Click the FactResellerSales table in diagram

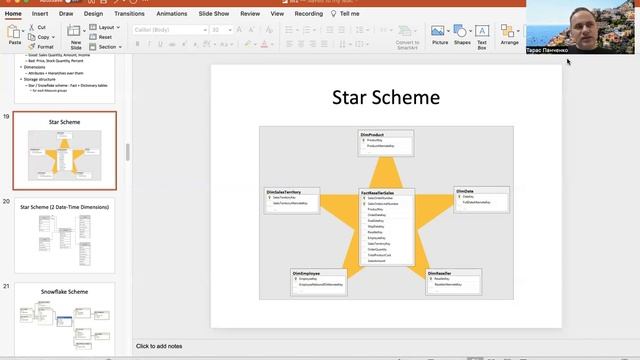(x=387, y=227)
